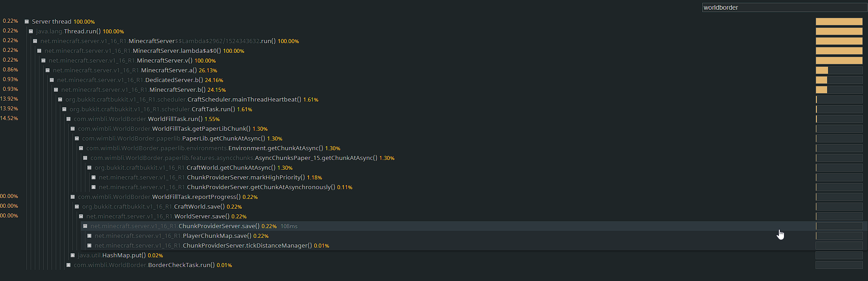Collapse the MinecraftServer.v() tree node
This screenshot has height=281, width=868.
[44, 61]
